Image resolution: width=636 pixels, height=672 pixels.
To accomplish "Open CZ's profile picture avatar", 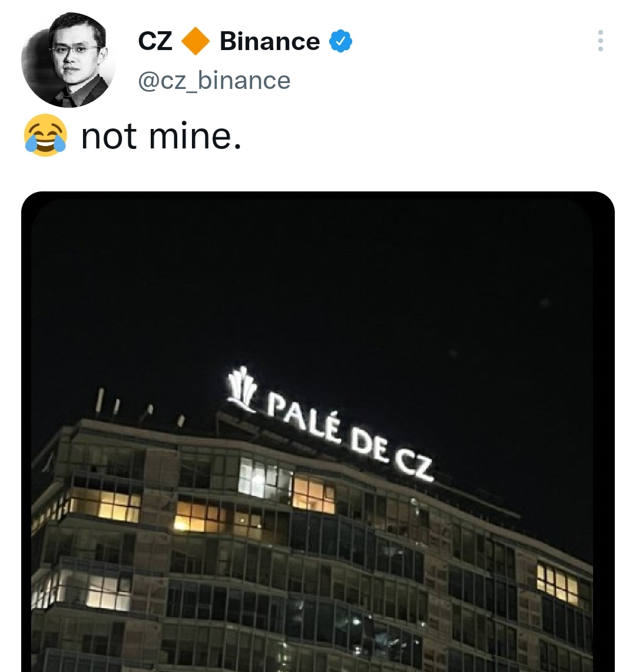I will [x=68, y=60].
